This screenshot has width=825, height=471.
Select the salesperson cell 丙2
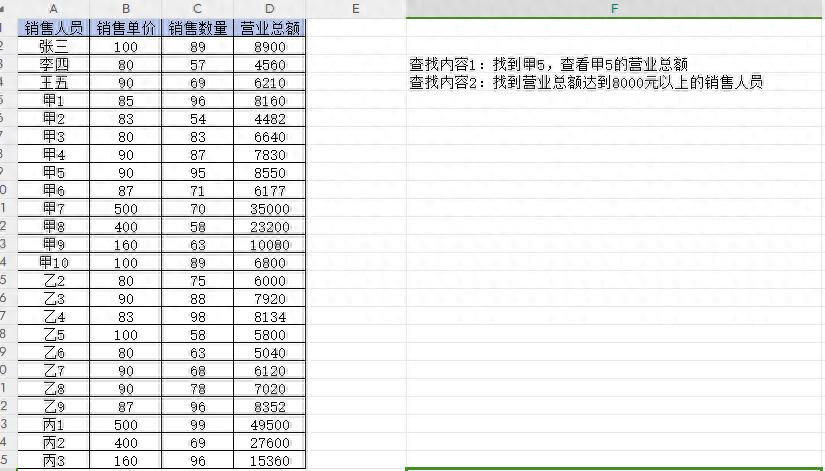point(54,442)
